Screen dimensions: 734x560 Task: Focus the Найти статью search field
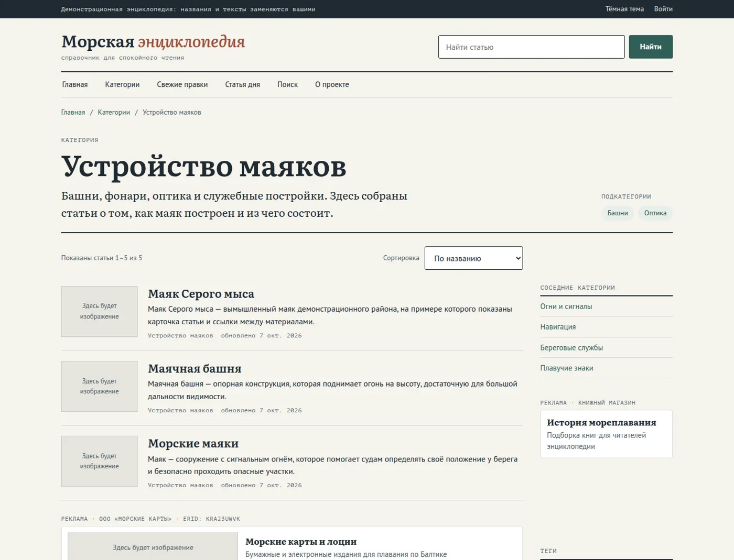pos(531,47)
